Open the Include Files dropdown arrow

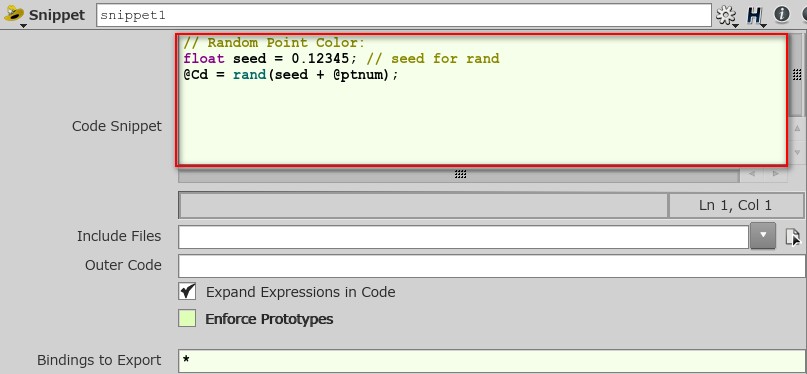(763, 236)
